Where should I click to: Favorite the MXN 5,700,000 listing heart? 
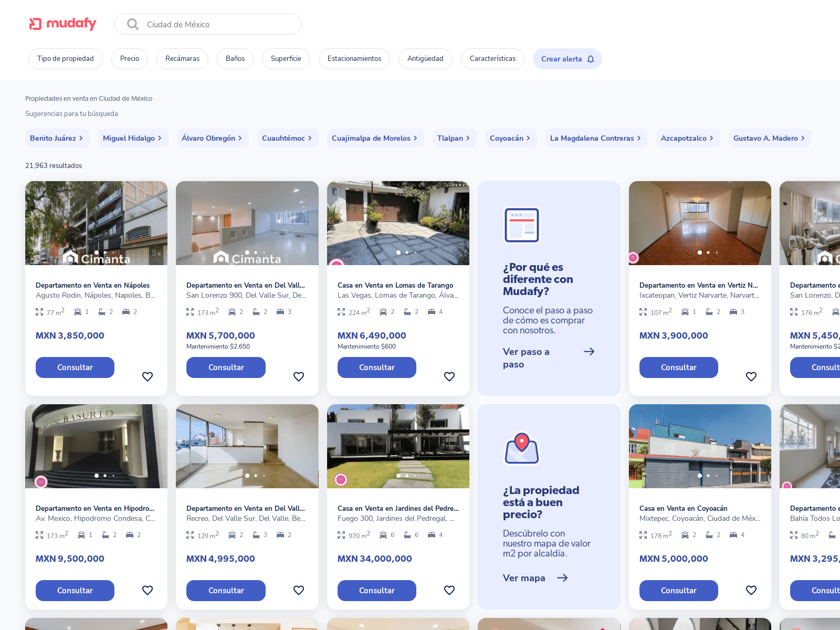tap(299, 376)
